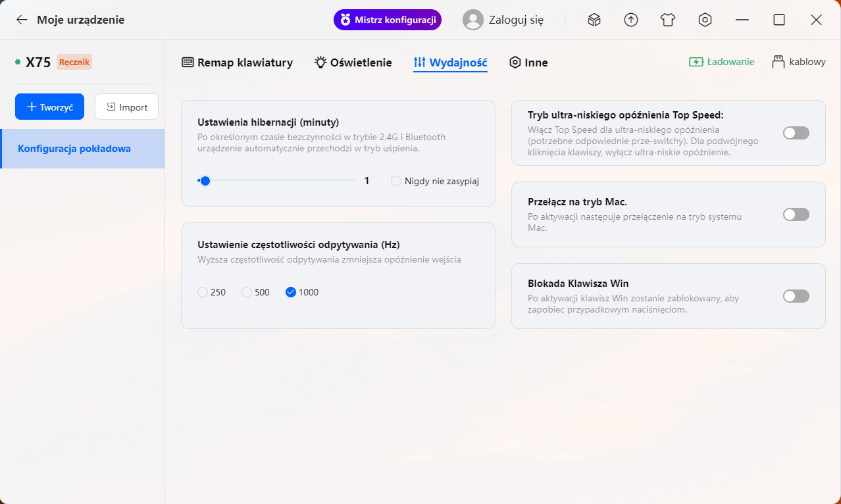Viewport: 841px width, 504px height.
Task: Switch to Remap klawiatury tab
Action: tap(237, 63)
